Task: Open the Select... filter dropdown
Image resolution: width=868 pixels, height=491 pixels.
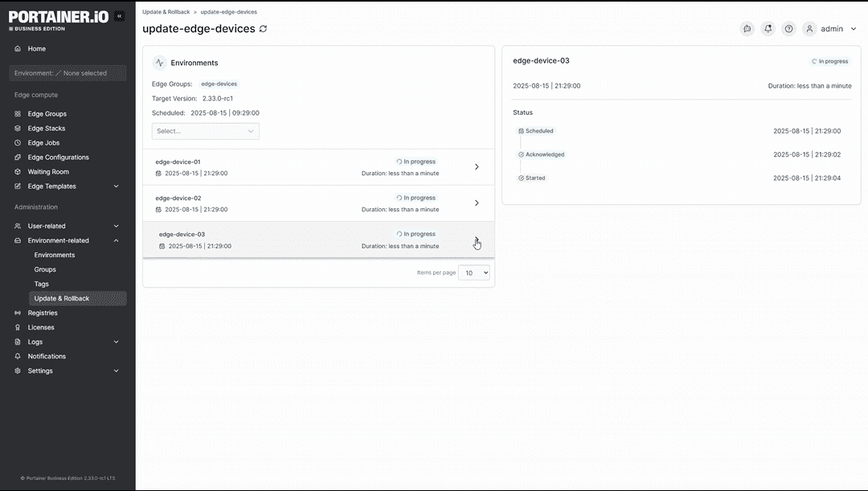Action: click(x=206, y=131)
